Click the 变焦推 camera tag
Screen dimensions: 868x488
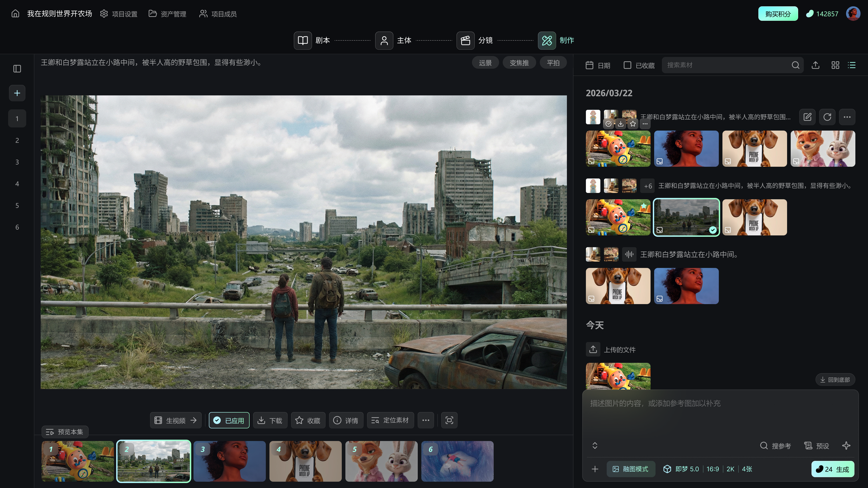pos(519,63)
